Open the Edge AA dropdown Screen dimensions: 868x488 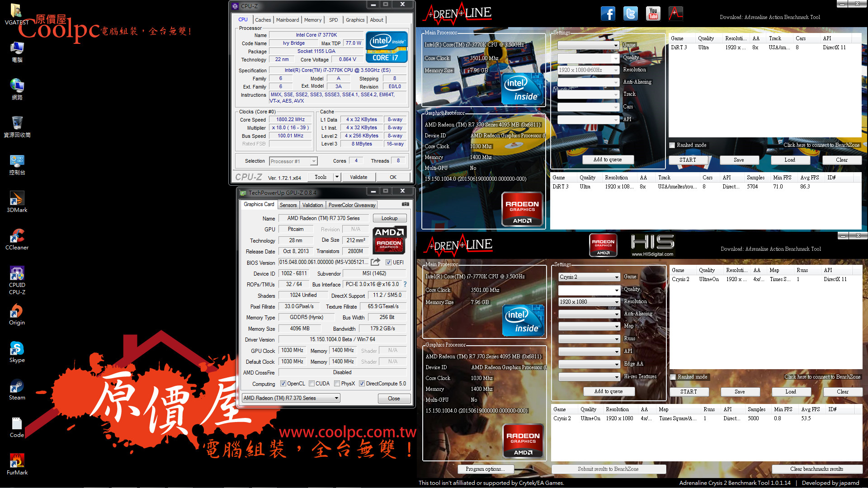(x=589, y=364)
